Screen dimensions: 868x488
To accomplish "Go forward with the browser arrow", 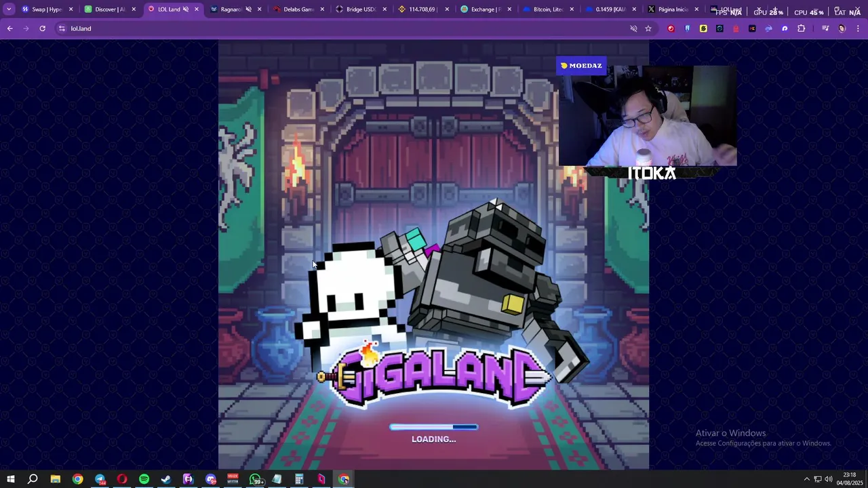I will (x=26, y=28).
